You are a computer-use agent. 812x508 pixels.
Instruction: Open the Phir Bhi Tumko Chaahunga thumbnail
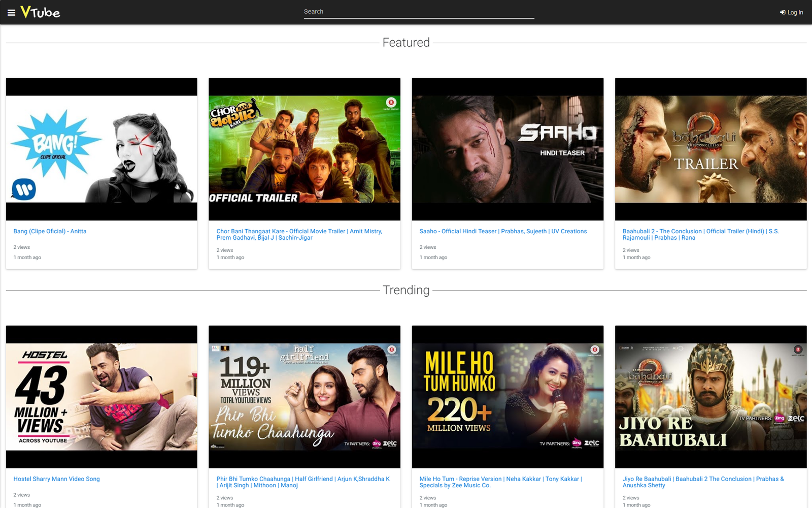[304, 397]
